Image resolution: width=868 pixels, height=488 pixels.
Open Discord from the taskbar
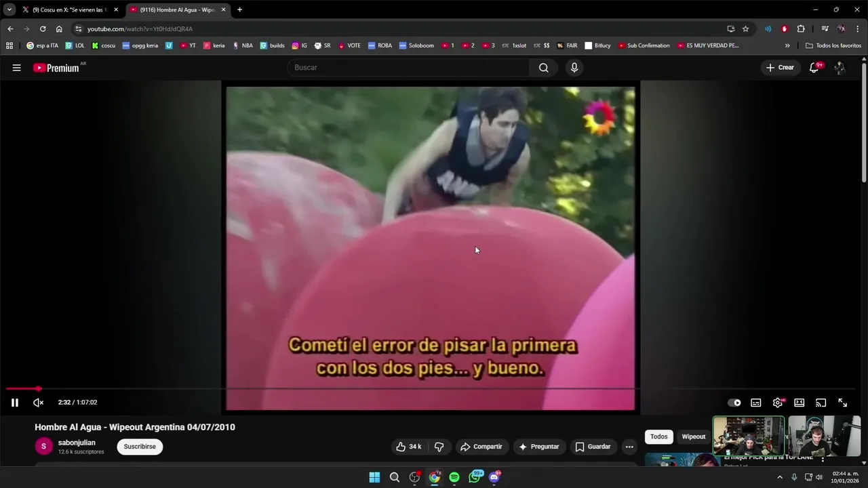click(x=494, y=477)
